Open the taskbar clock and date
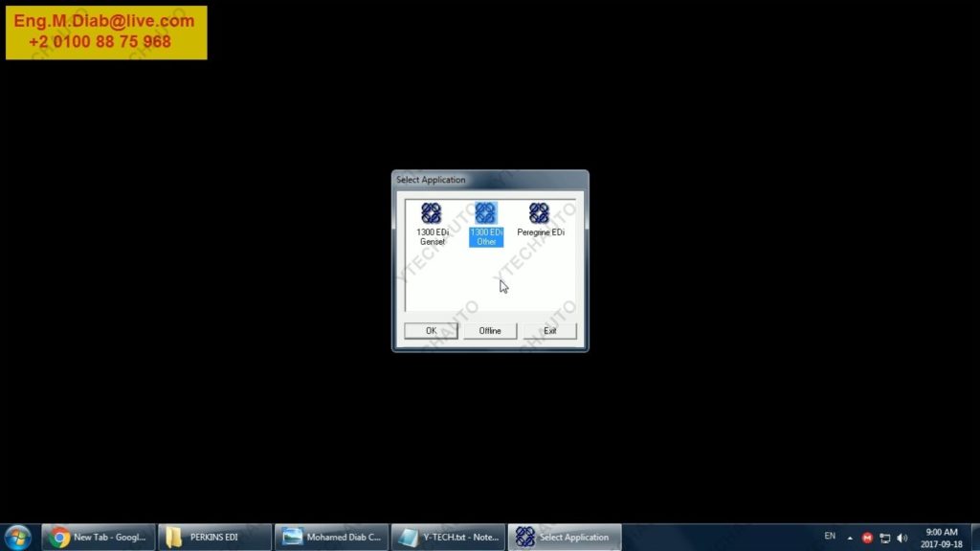Viewport: 980px width, 551px height. tap(942, 538)
